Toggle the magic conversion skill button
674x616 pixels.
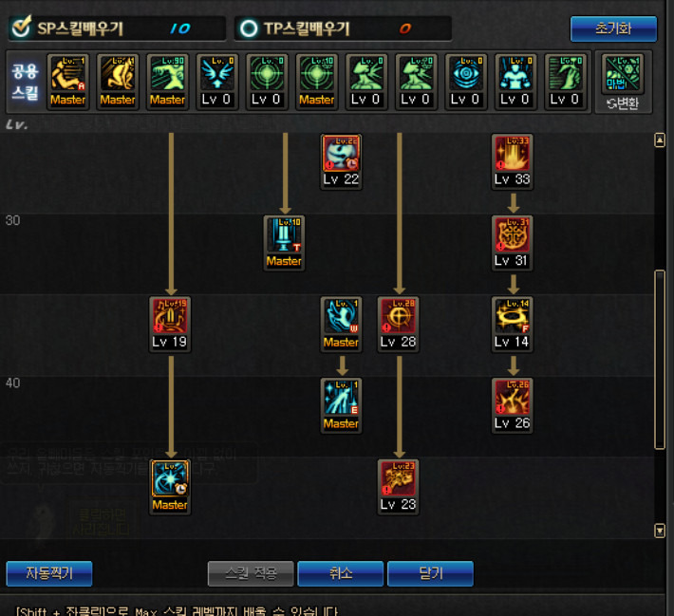point(623,83)
